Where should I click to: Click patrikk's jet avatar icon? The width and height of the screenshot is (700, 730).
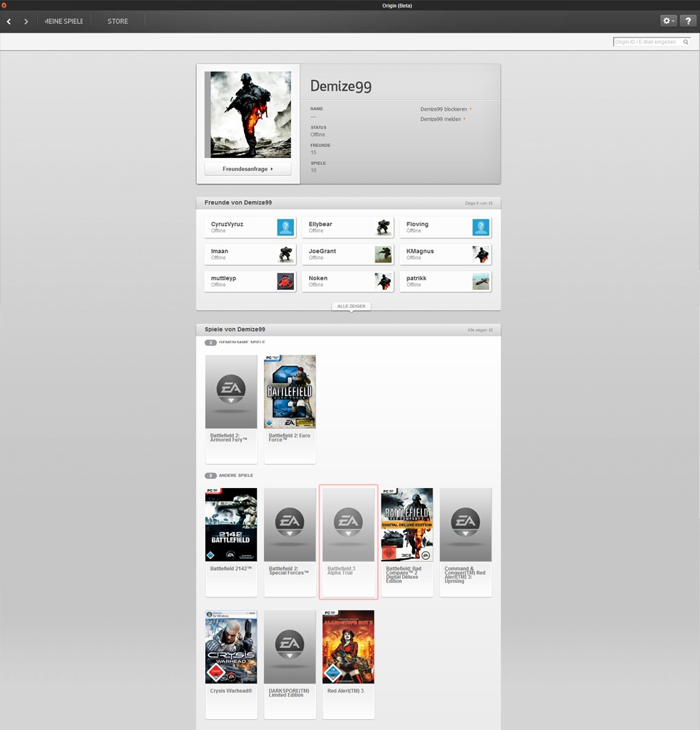(481, 282)
